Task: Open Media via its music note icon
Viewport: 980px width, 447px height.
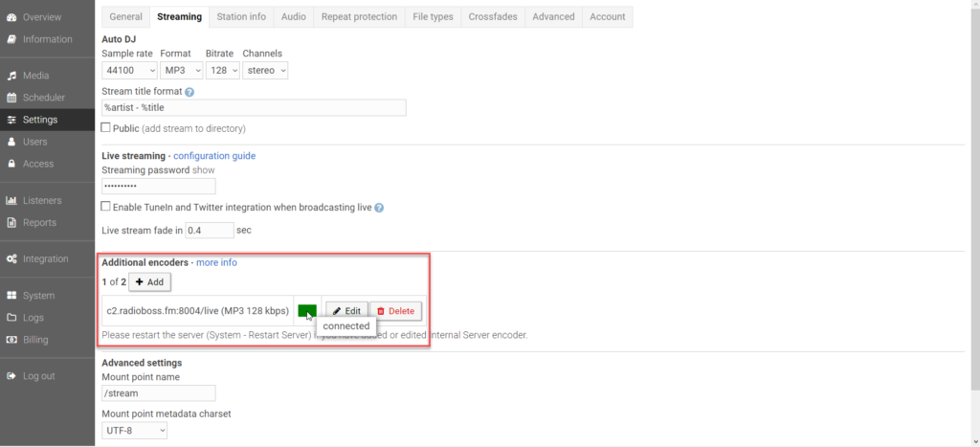Action: [11, 76]
